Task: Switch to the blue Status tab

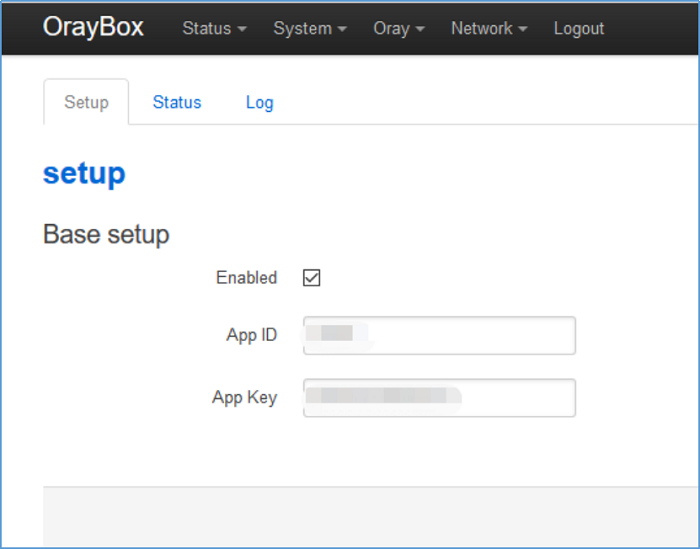Action: pyautogui.click(x=177, y=102)
